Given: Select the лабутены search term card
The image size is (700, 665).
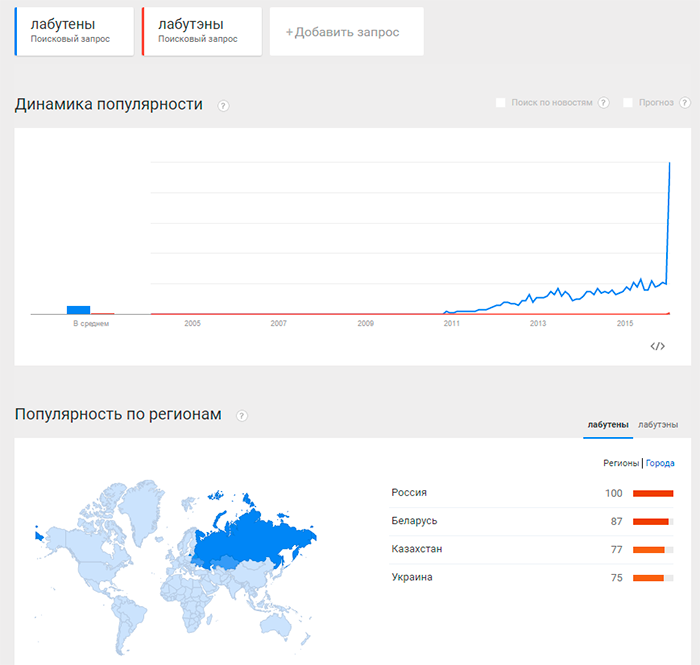Looking at the screenshot, I should 75,31.
